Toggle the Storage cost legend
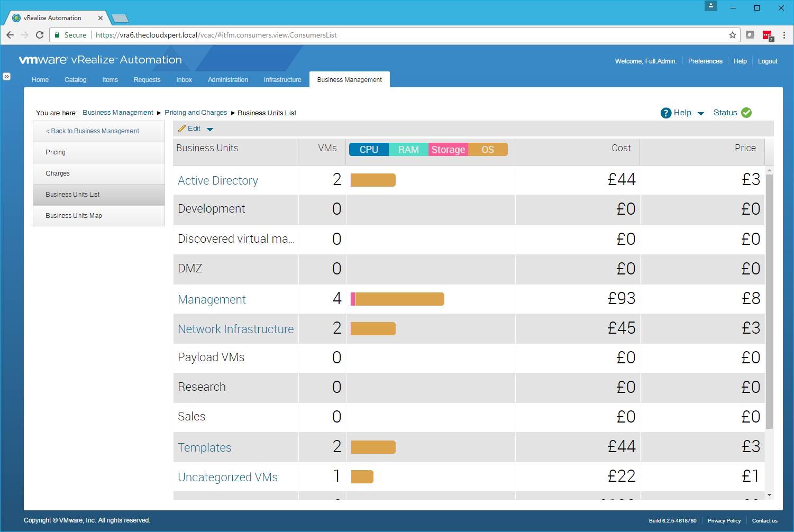The image size is (794, 532). (448, 150)
